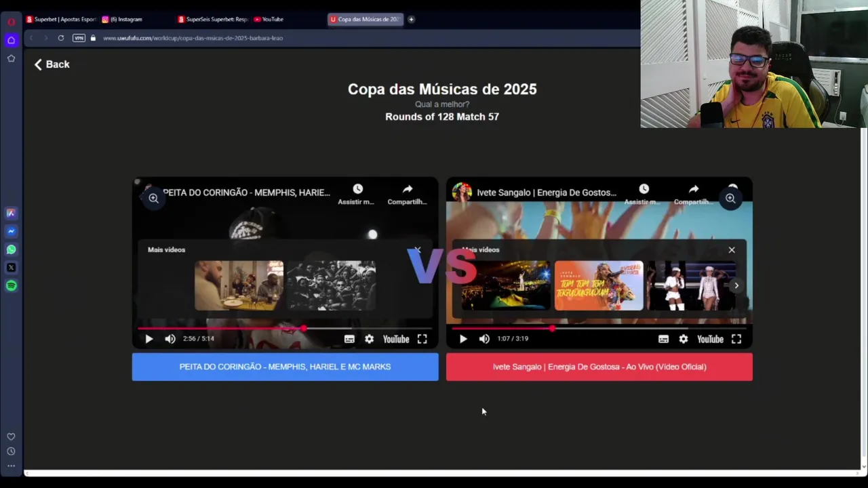Toggle subtitles on the right video
Image resolution: width=868 pixels, height=488 pixels.
point(663,339)
